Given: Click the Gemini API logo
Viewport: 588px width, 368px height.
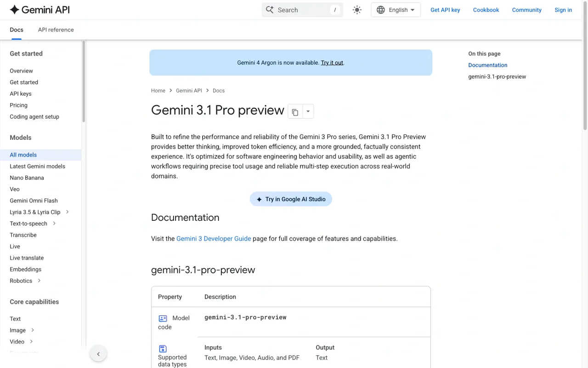Looking at the screenshot, I should point(40,10).
